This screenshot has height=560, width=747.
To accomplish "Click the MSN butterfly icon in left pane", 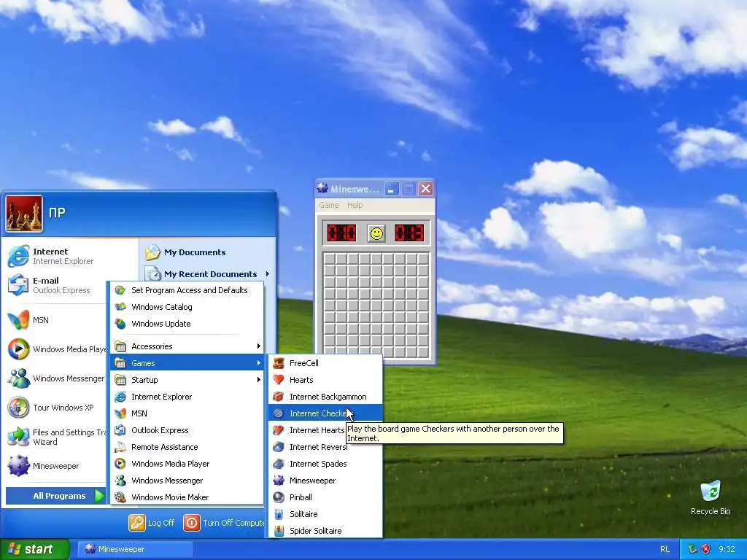I will point(18,320).
